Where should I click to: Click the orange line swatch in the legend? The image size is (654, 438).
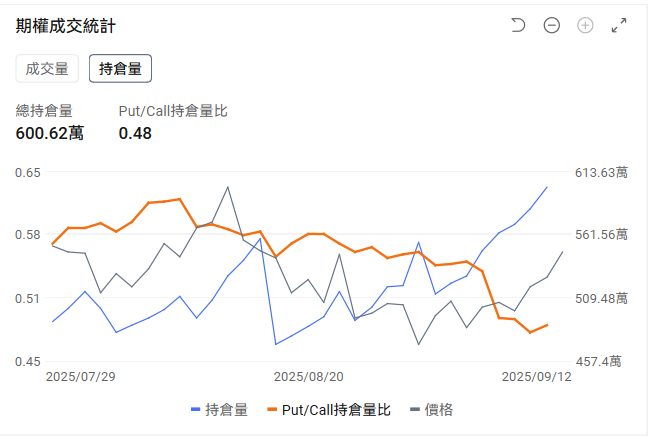coord(273,410)
